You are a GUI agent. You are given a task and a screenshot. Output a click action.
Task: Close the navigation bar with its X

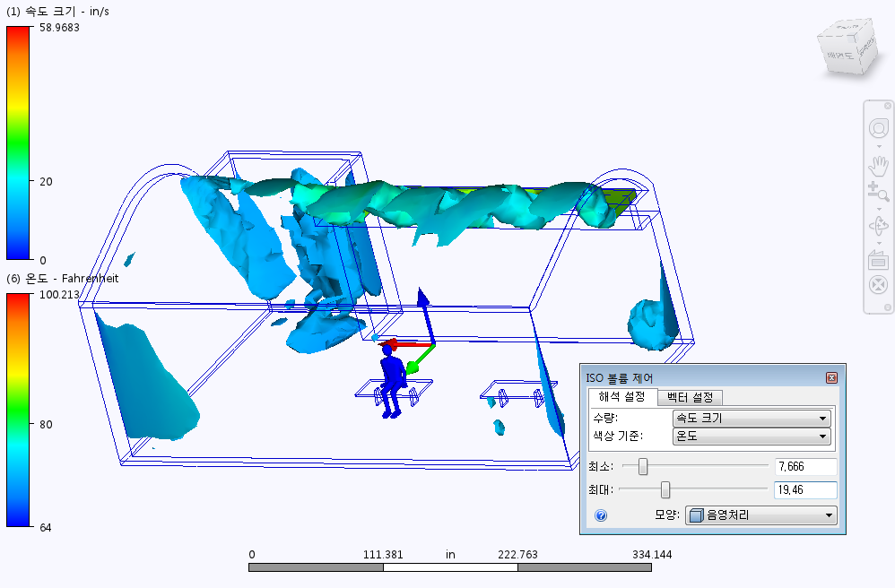coord(888,106)
